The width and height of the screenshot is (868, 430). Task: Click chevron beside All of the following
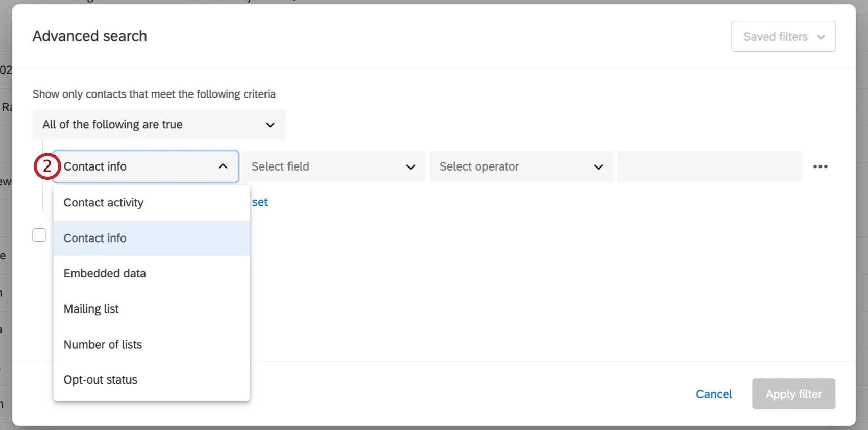270,125
